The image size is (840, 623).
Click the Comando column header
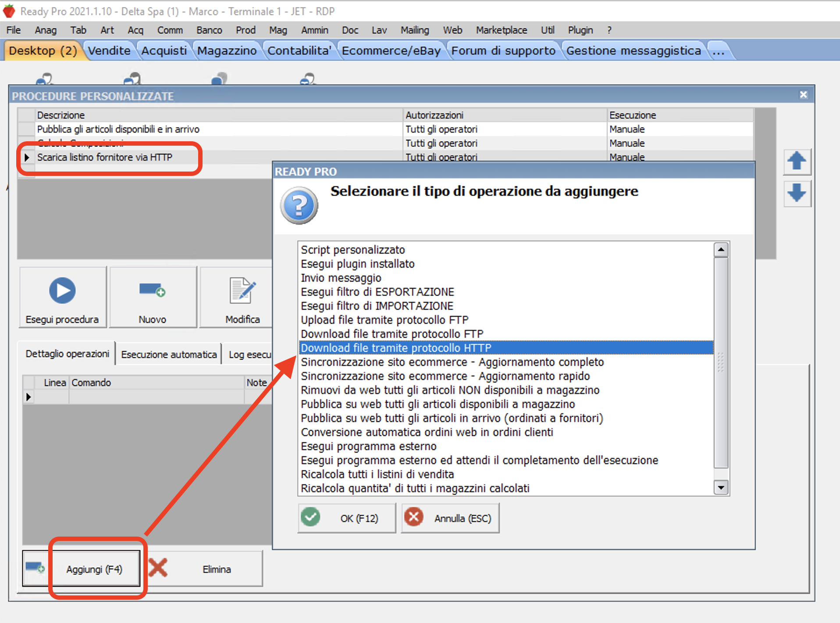[157, 383]
